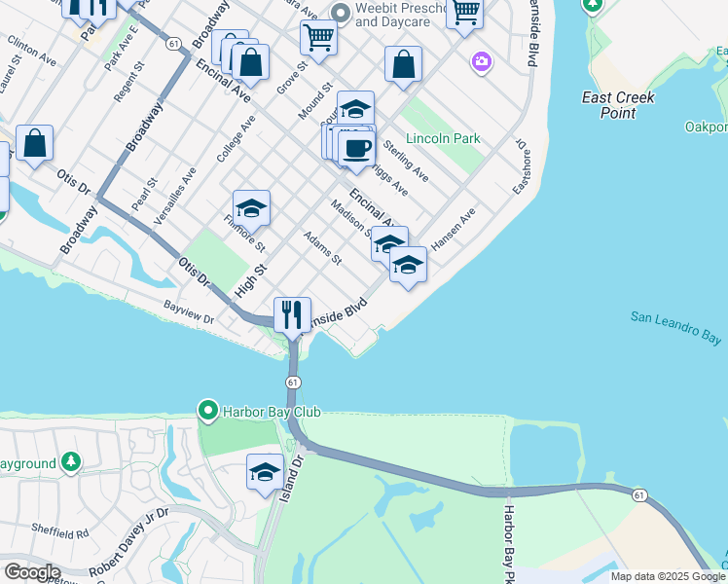Open the grocery cart marker near Grove St
The width and height of the screenshot is (728, 584).
click(x=318, y=39)
